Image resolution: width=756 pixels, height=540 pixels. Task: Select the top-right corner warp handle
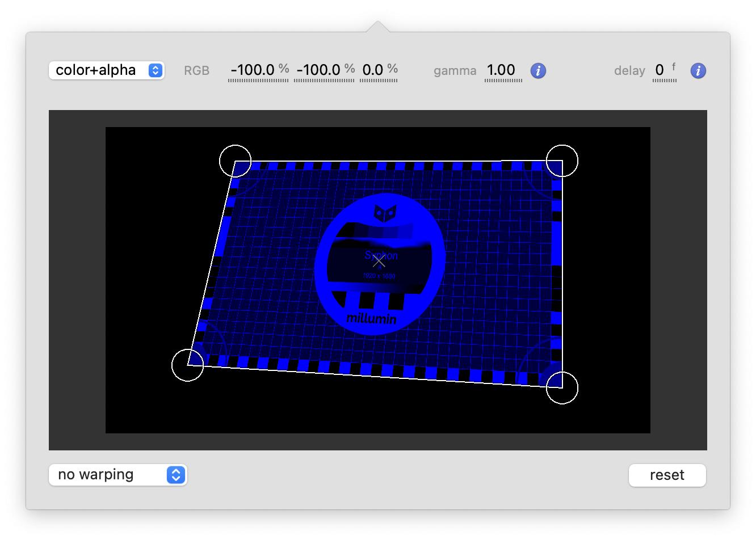[562, 161]
